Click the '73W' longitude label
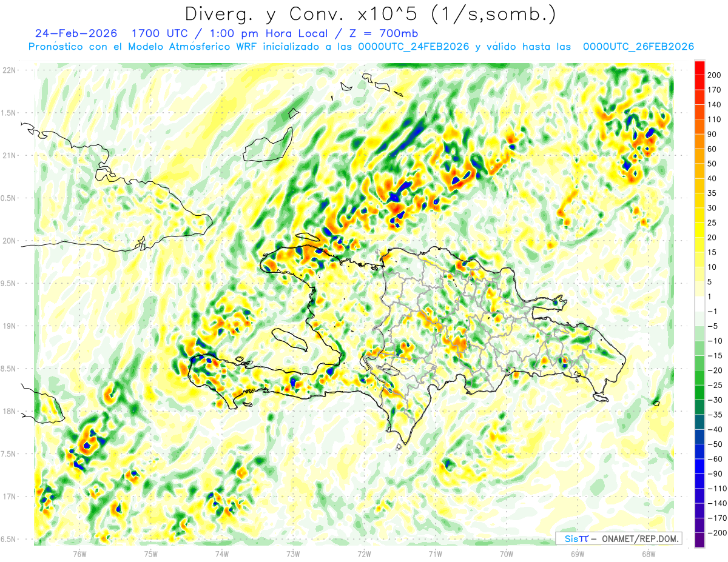This screenshot has width=728, height=562. click(293, 554)
